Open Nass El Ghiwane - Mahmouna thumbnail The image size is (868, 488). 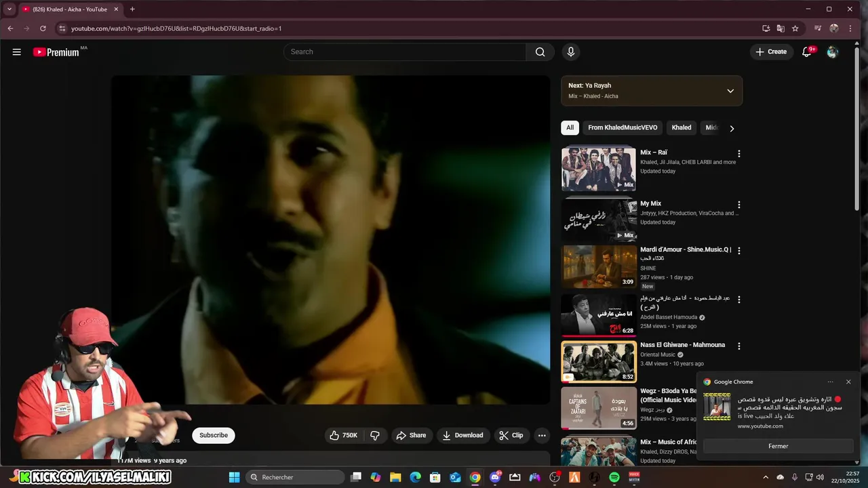coord(598,361)
